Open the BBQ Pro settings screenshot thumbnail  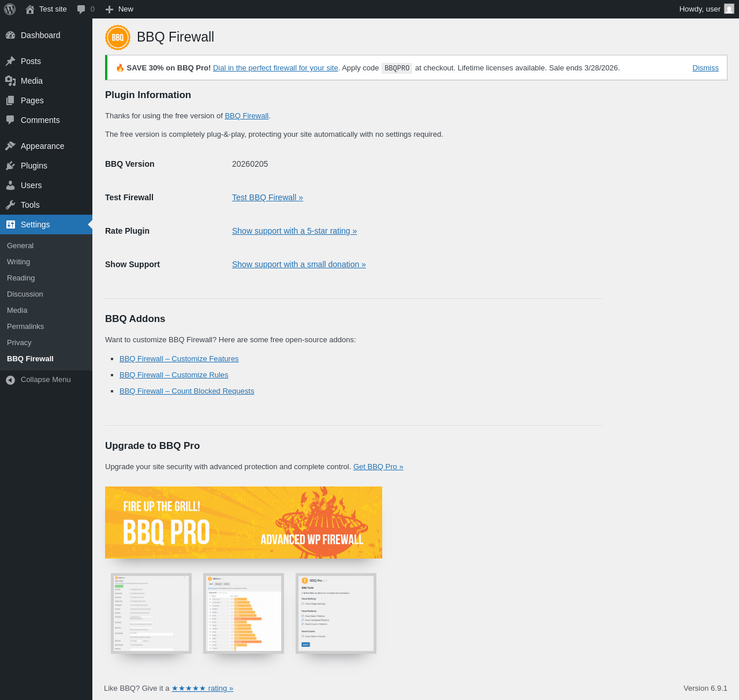[151, 613]
